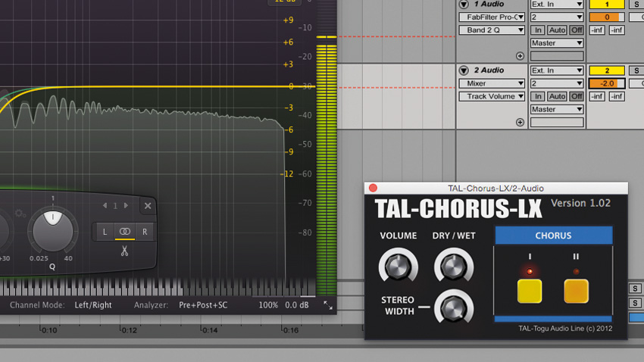The height and width of the screenshot is (362, 644).
Task: Open 2 Audio Master output dropdown
Action: (557, 110)
